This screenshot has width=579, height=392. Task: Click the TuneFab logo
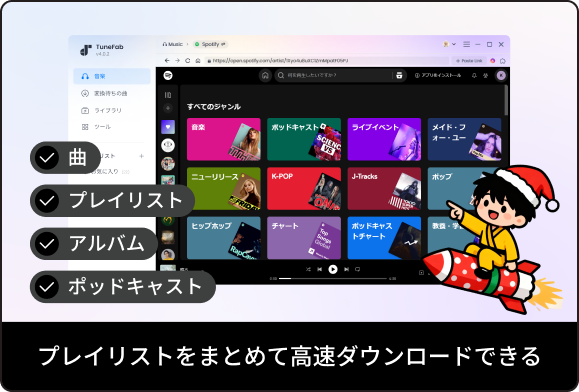click(x=86, y=50)
